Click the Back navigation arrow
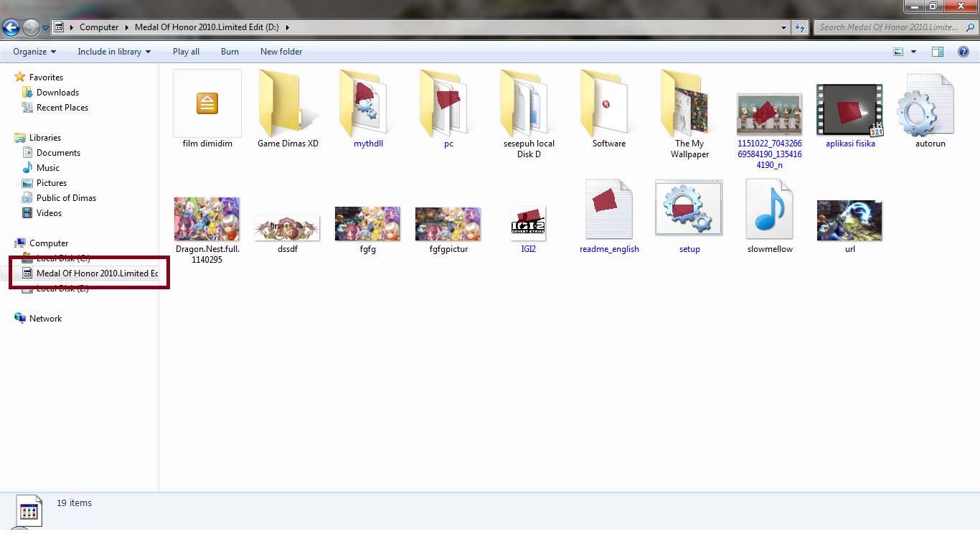980x552 pixels. coord(11,28)
